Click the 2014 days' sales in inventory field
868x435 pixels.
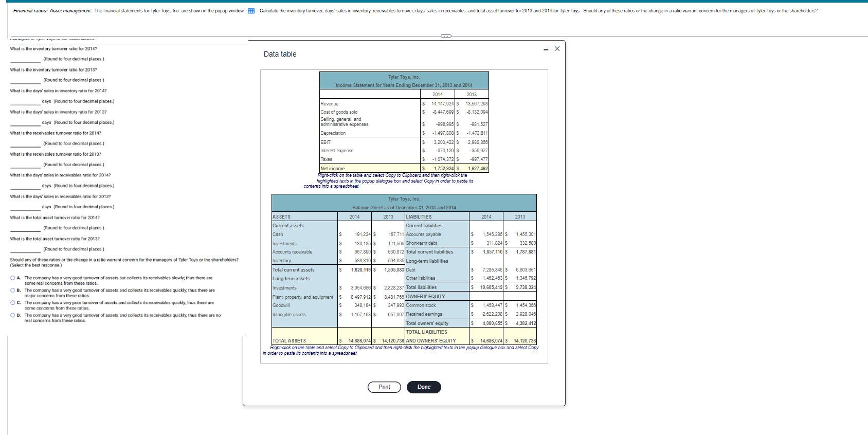pos(26,101)
